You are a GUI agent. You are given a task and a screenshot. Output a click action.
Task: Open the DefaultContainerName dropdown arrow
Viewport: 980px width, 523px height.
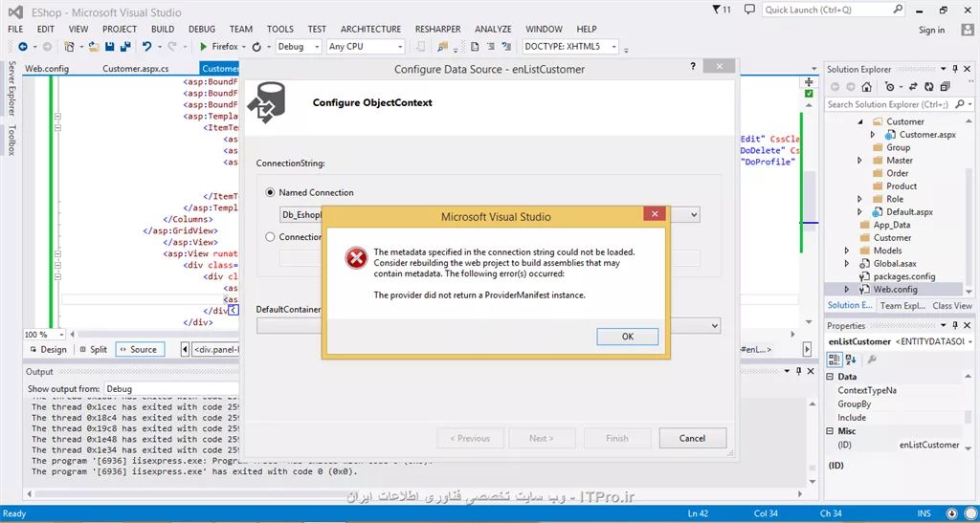[714, 326]
